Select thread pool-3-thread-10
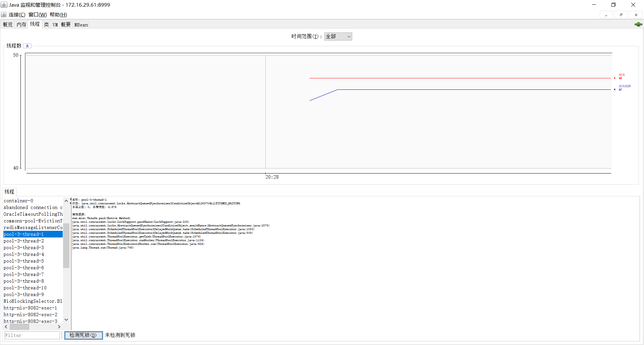This screenshot has width=644, height=345. click(33, 288)
